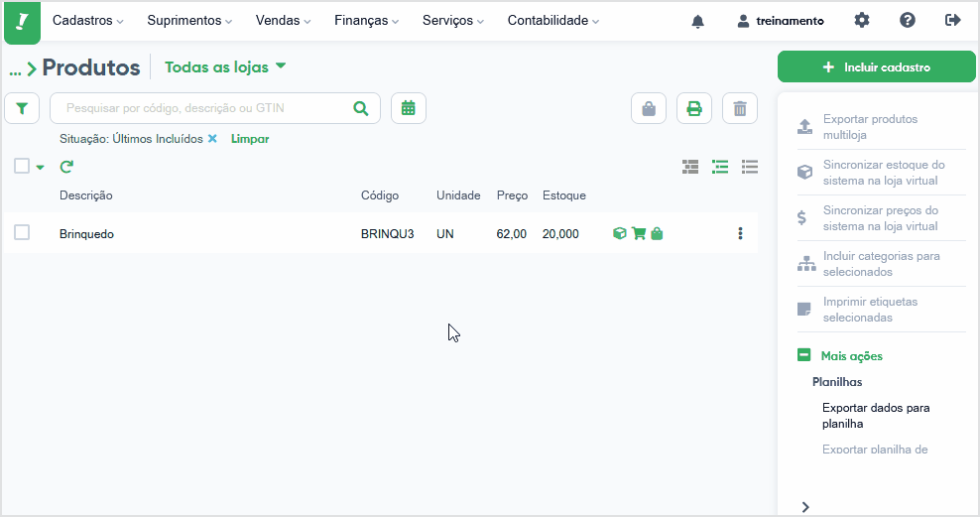Click the search magnifier icon
The height and width of the screenshot is (517, 980).
pos(361,108)
